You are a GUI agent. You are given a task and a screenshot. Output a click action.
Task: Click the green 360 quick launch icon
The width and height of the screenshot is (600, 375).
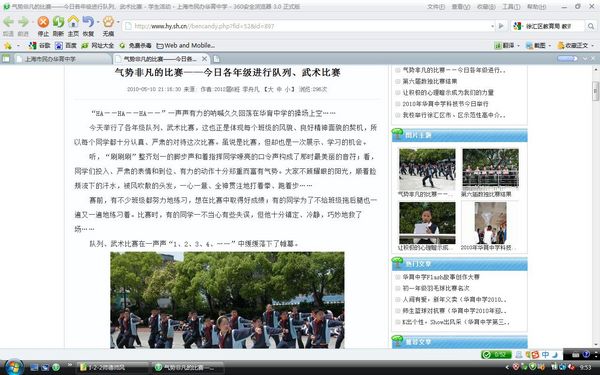point(56,367)
